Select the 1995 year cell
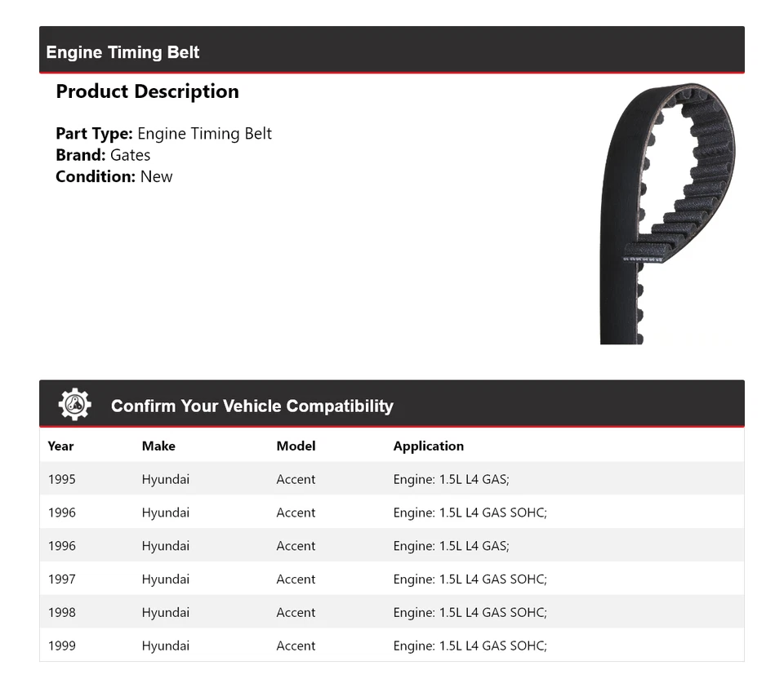The width and height of the screenshot is (784, 688). (61, 479)
